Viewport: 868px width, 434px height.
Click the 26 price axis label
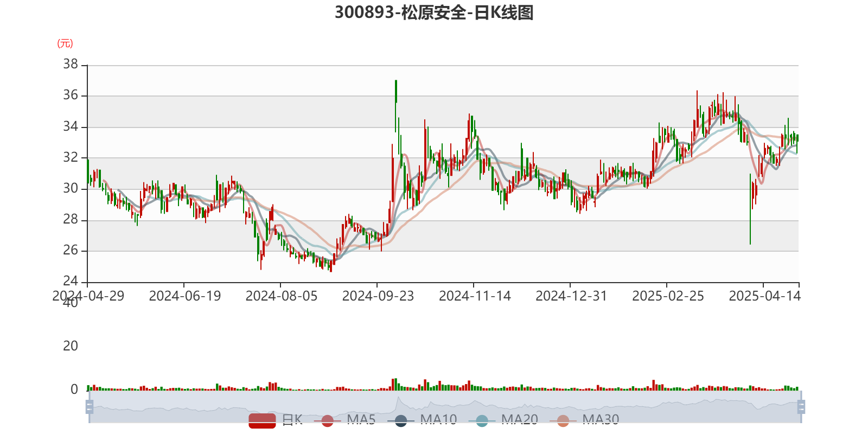71,250
